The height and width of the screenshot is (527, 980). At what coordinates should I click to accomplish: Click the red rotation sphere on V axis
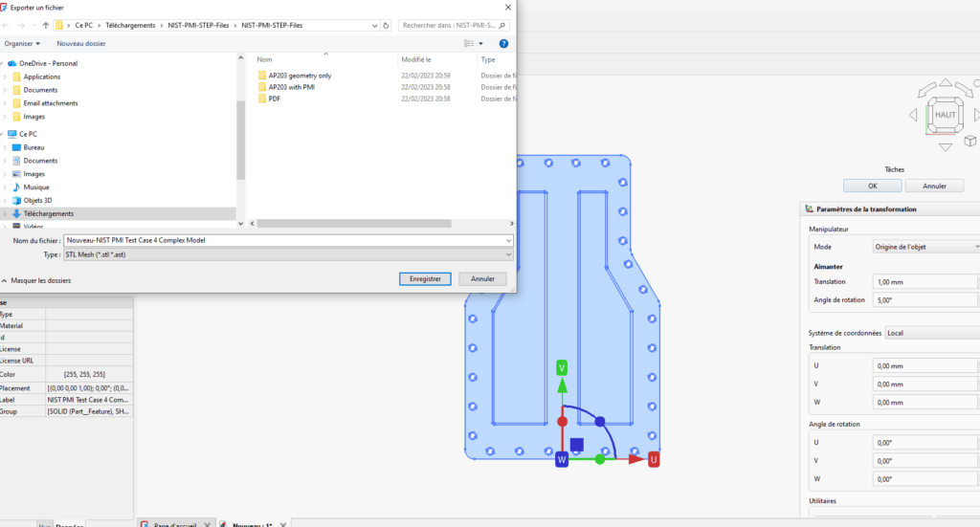point(562,422)
